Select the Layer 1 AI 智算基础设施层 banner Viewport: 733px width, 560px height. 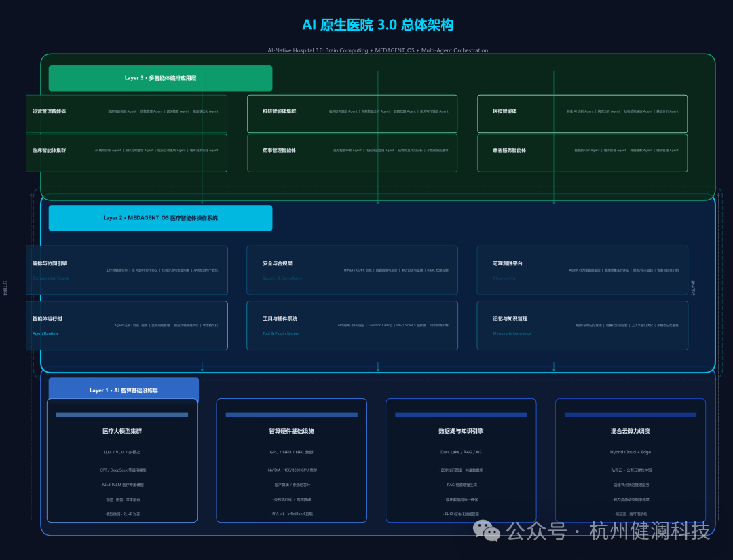[124, 390]
